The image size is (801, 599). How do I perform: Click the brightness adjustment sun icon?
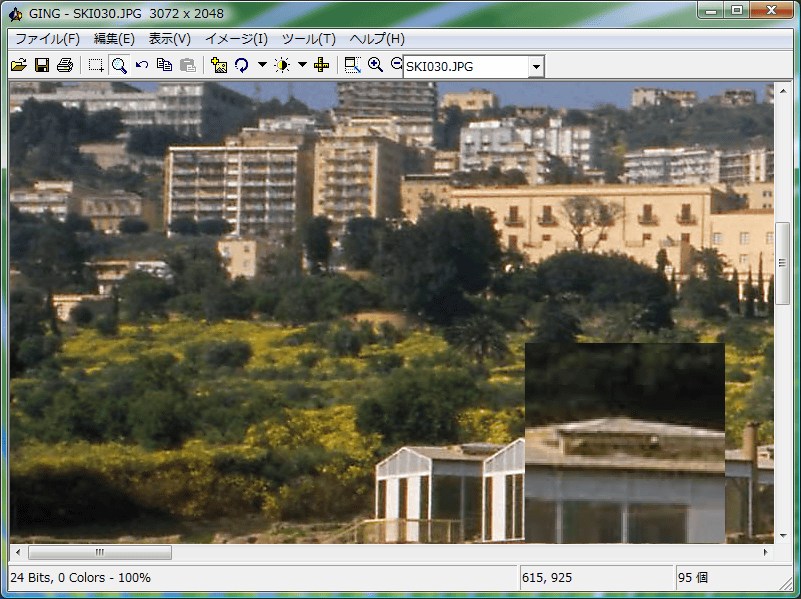point(282,66)
